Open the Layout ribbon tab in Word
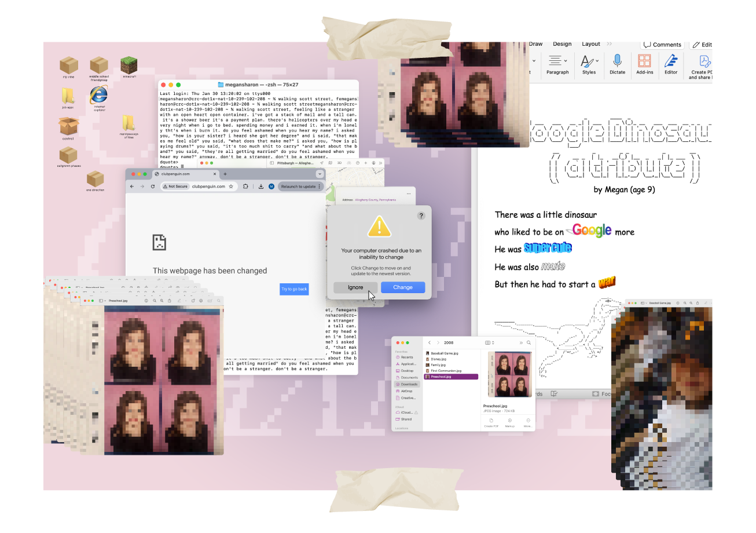 pyautogui.click(x=591, y=44)
